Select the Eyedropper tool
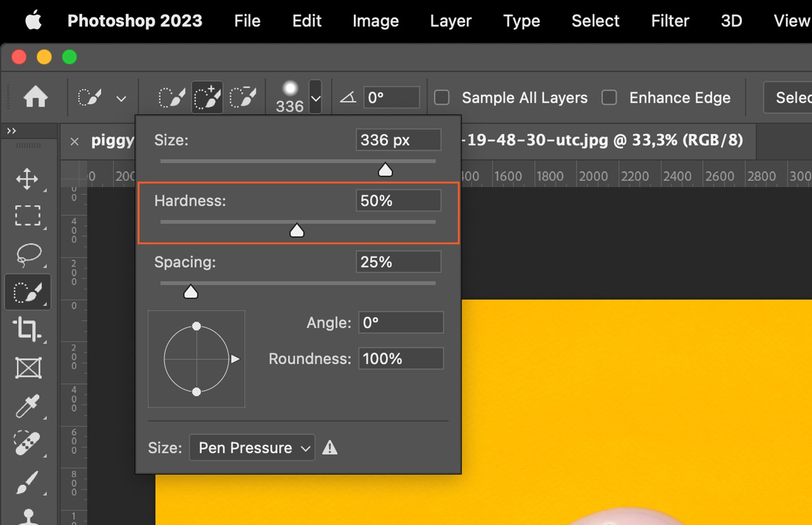This screenshot has width=812, height=525. [27, 406]
